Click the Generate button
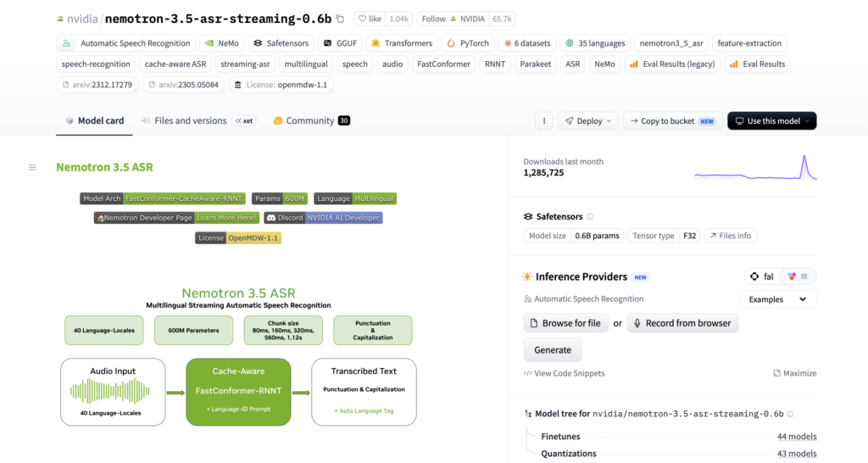 pos(553,350)
